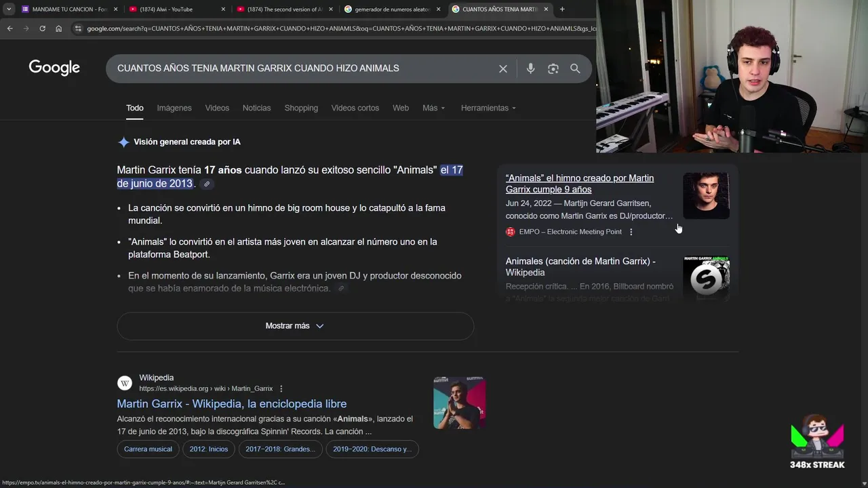Open the Herramientas dropdown
868x488 pixels.
488,108
